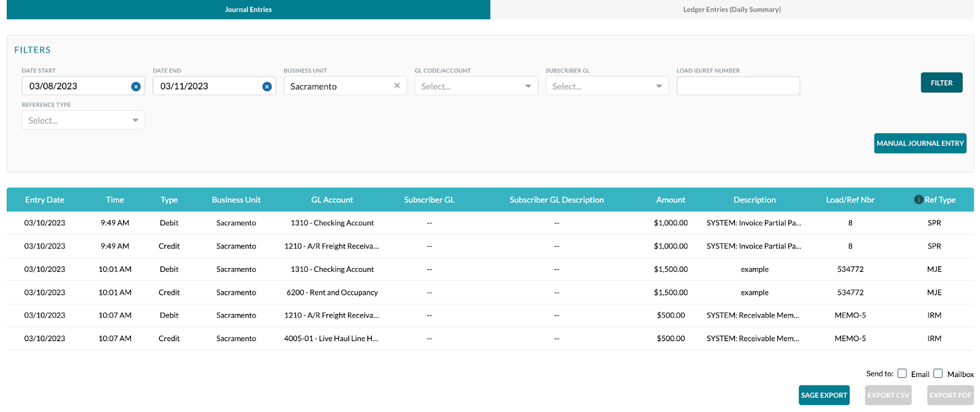980x412 pixels.
Task: Click the EXPORT PDF button
Action: pos(950,395)
